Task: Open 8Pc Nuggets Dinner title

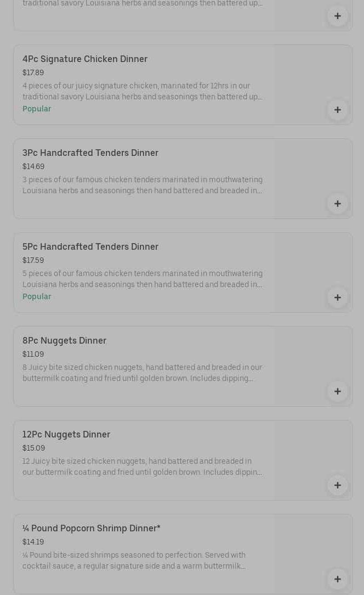Action: [x=64, y=340]
